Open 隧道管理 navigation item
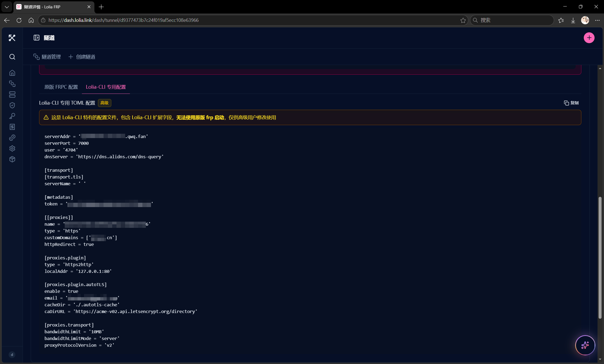Viewport: 604px width, 364px height. (x=47, y=57)
